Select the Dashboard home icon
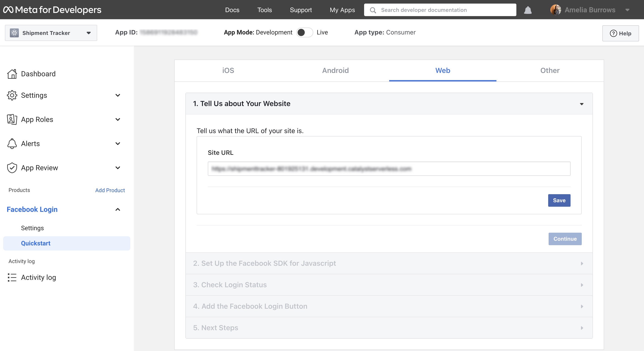 coord(12,74)
